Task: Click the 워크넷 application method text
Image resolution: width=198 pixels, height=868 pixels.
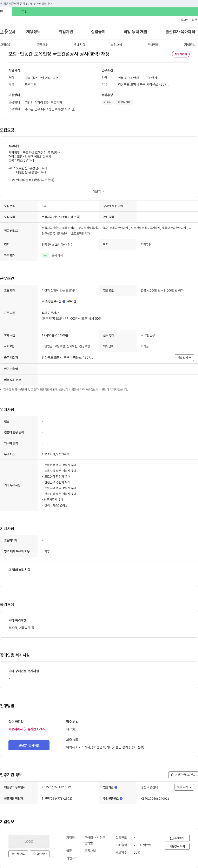Action: [71, 729]
